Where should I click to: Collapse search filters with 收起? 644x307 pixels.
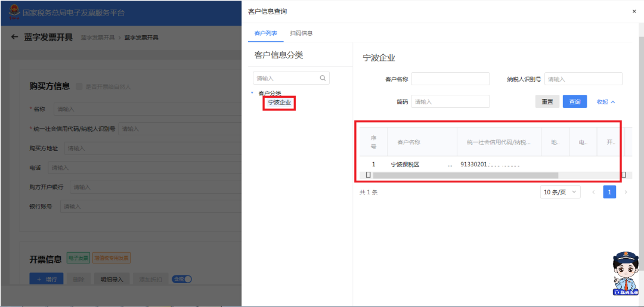(x=606, y=102)
